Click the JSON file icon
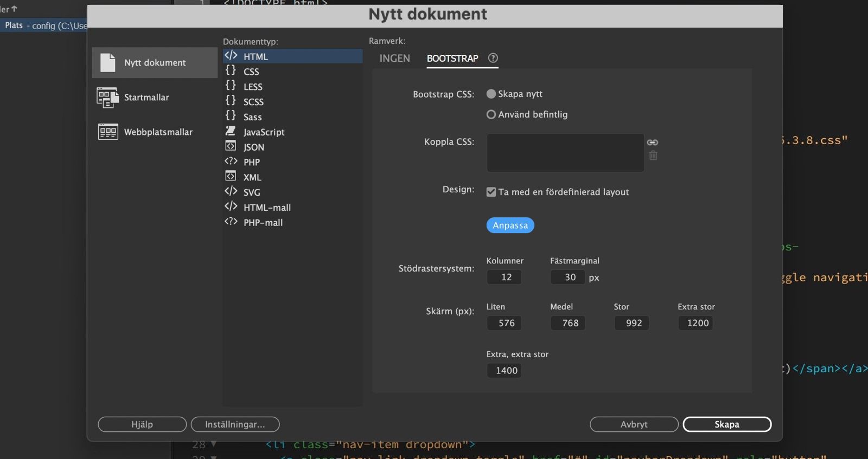 231,146
